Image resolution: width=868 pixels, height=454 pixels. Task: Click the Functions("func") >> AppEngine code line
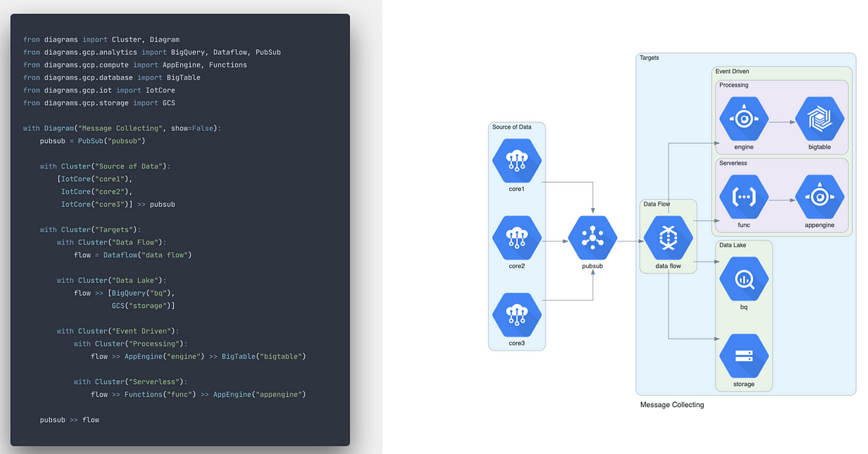pyautogui.click(x=199, y=395)
